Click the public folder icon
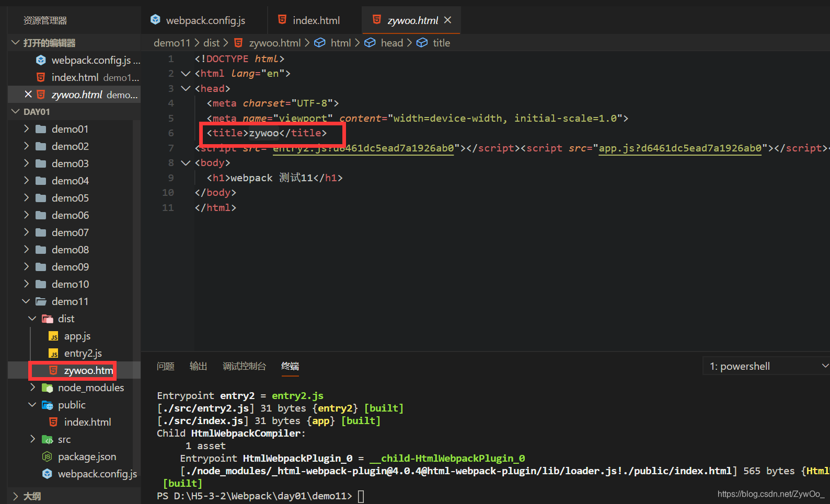The width and height of the screenshot is (830, 504). (x=47, y=405)
